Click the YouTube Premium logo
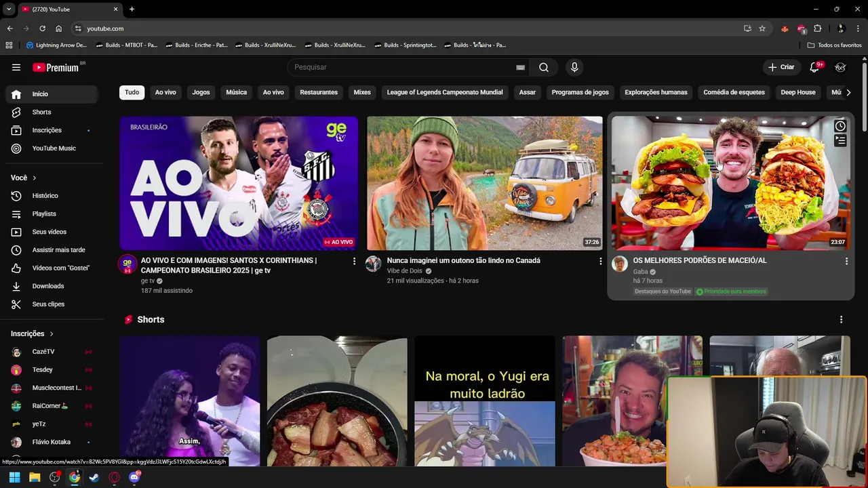Image resolution: width=868 pixels, height=488 pixels. click(x=56, y=67)
